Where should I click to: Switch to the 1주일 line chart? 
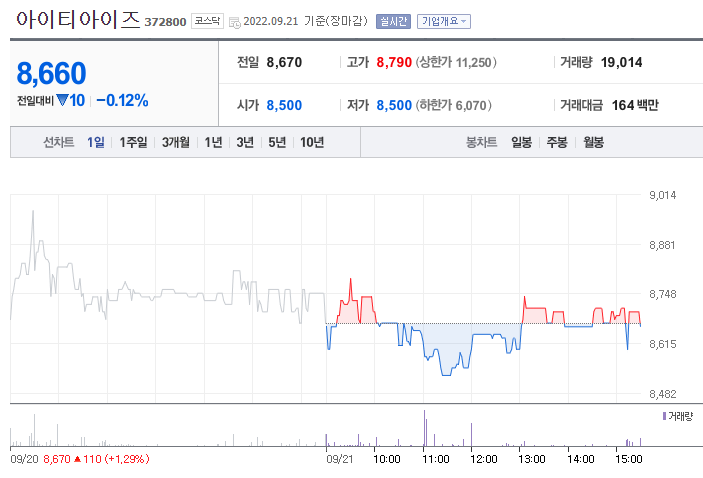click(133, 142)
